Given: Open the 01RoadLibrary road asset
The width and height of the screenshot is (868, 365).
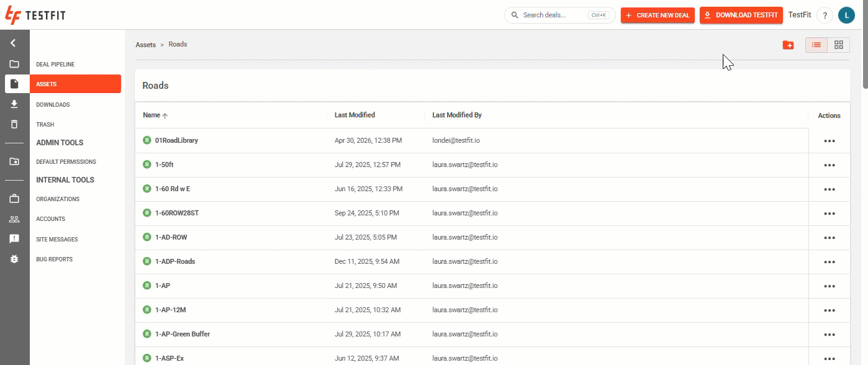Looking at the screenshot, I should point(176,140).
